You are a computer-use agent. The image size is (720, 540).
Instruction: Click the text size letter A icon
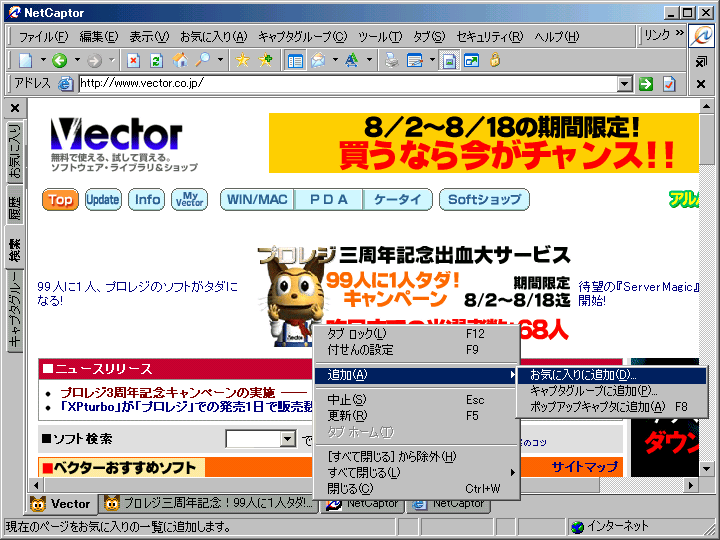(x=352, y=60)
